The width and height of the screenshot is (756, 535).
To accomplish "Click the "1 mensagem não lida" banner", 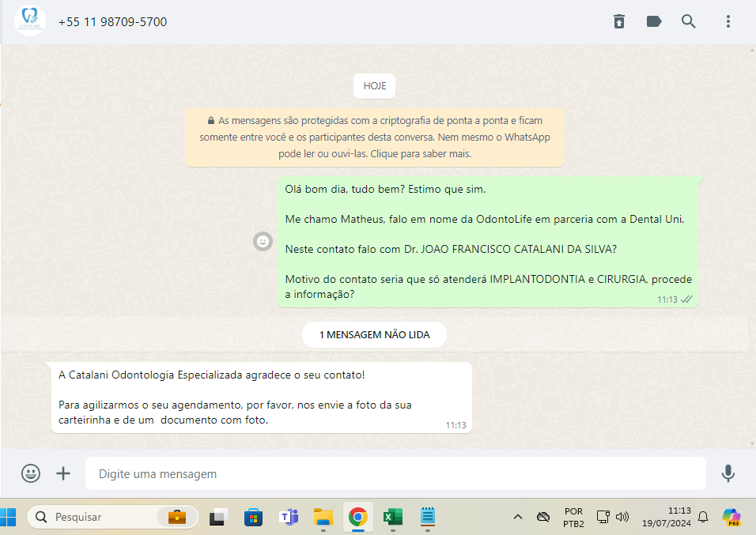I will [374, 335].
